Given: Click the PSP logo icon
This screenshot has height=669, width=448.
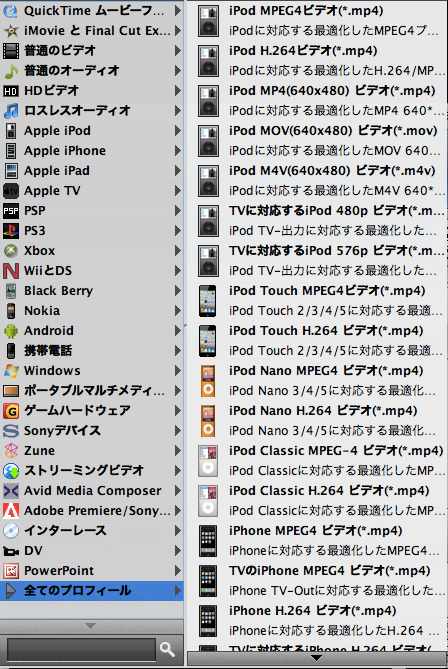Looking at the screenshot, I should 10,211.
